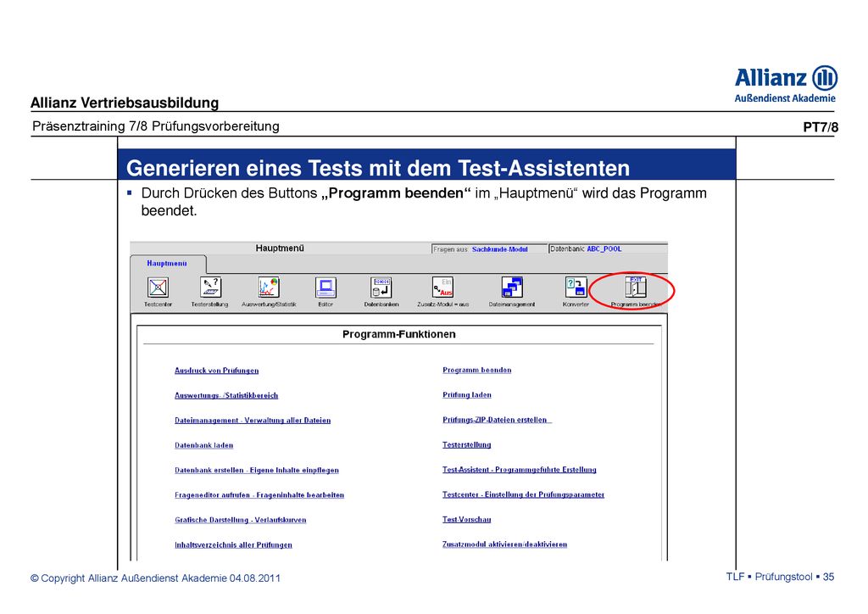Click Prüfungs-ZIP-Dateien erstellen link
This screenshot has width=868, height=614.
click(x=497, y=420)
